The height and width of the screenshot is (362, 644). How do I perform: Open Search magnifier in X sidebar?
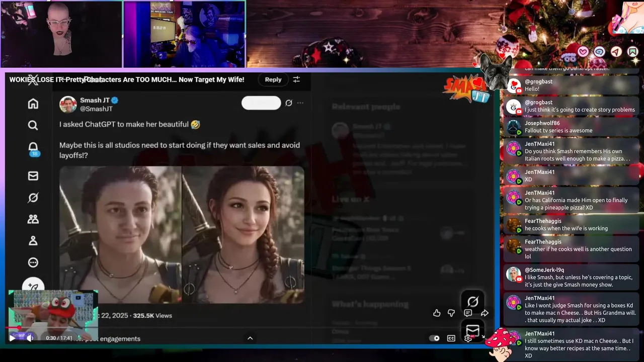coord(33,125)
